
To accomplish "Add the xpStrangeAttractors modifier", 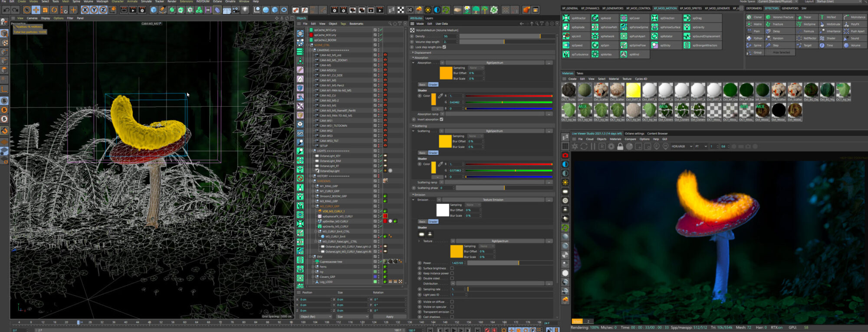I will [x=702, y=46].
